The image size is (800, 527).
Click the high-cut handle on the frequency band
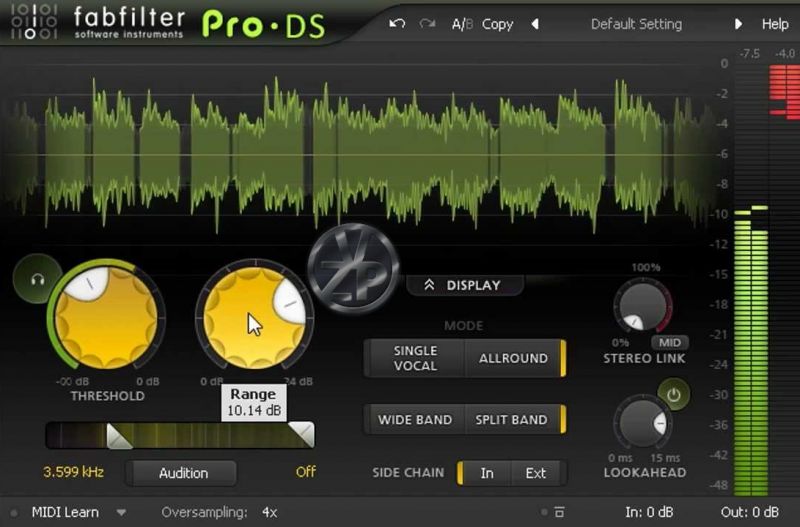pyautogui.click(x=302, y=434)
